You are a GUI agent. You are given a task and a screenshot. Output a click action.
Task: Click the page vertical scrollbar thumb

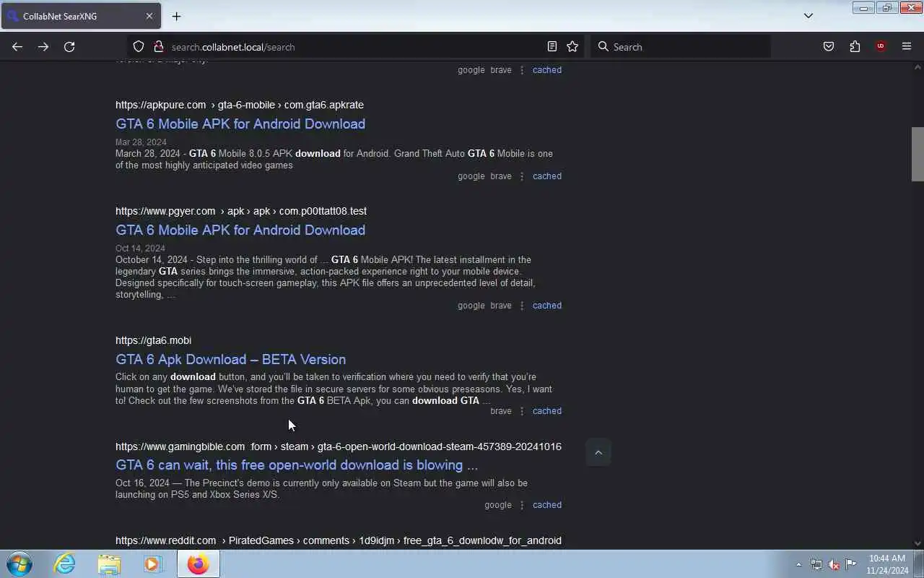point(918,154)
